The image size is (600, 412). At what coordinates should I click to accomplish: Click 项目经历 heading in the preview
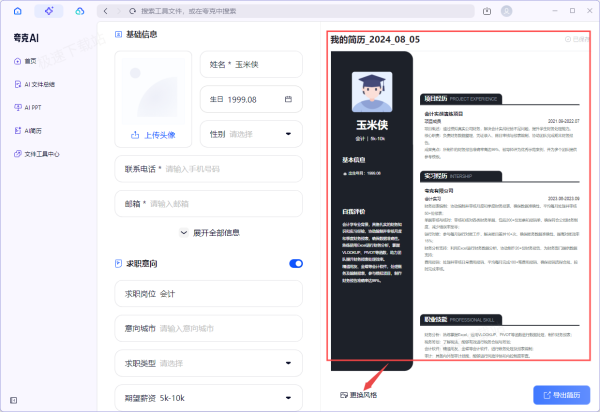coord(436,99)
